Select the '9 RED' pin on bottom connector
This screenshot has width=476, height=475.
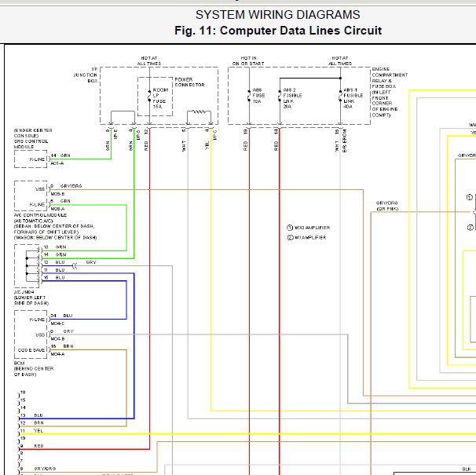pyautogui.click(x=32, y=446)
